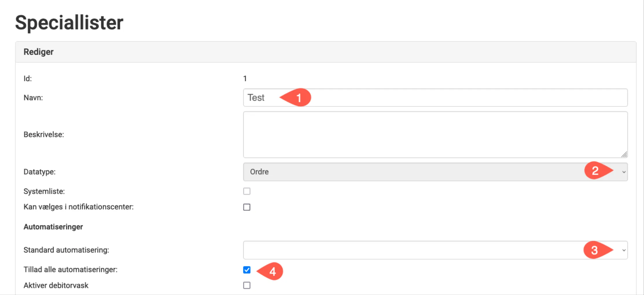Grab the Beskrivelse textarea resize handle
644x295 pixels.
624,154
